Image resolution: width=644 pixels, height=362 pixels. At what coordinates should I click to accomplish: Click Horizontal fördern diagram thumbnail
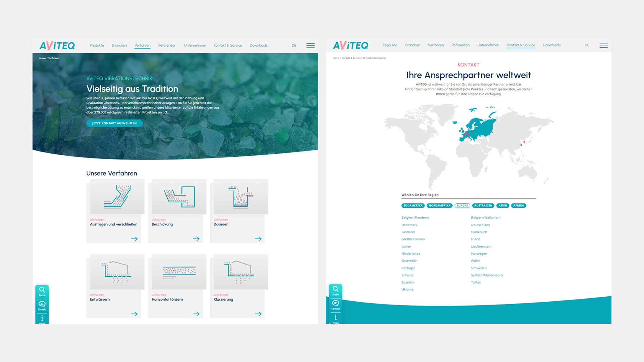[179, 272]
